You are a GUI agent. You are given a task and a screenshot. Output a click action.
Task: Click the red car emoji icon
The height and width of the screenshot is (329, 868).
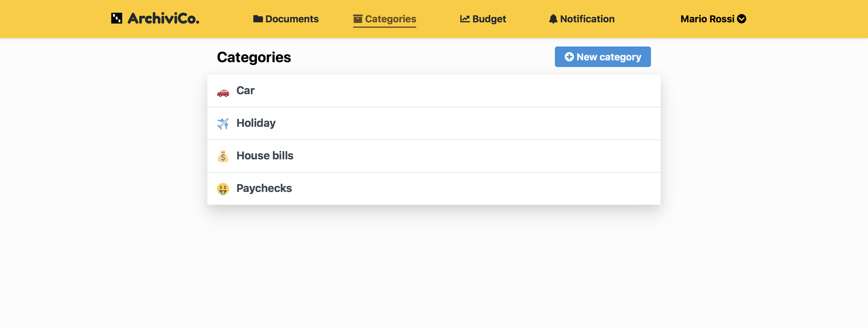coord(223,92)
